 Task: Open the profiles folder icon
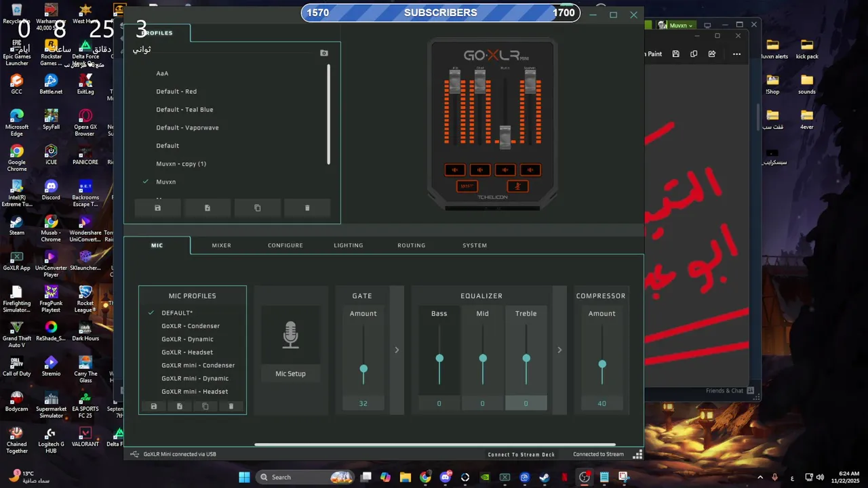(x=323, y=53)
